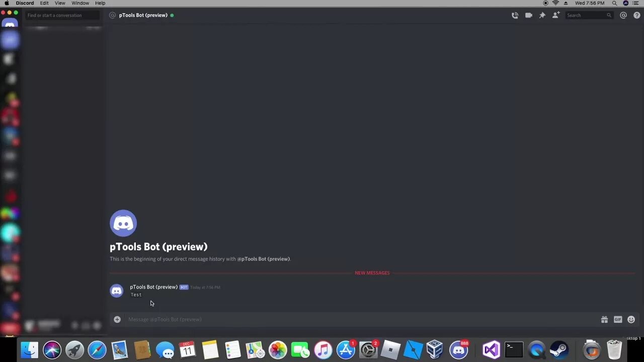The height and width of the screenshot is (362, 644).
Task: Open Terminal from the Dock
Action: point(514,350)
